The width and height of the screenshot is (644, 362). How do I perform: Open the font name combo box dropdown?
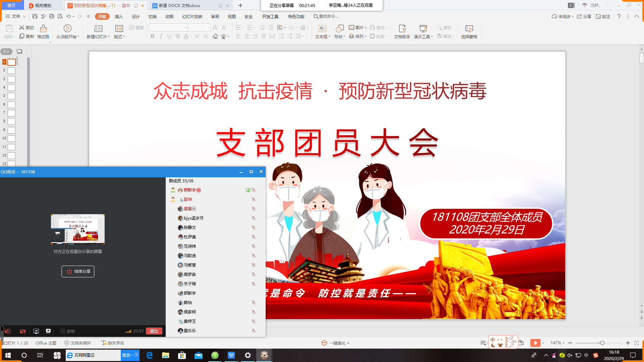(185, 27)
